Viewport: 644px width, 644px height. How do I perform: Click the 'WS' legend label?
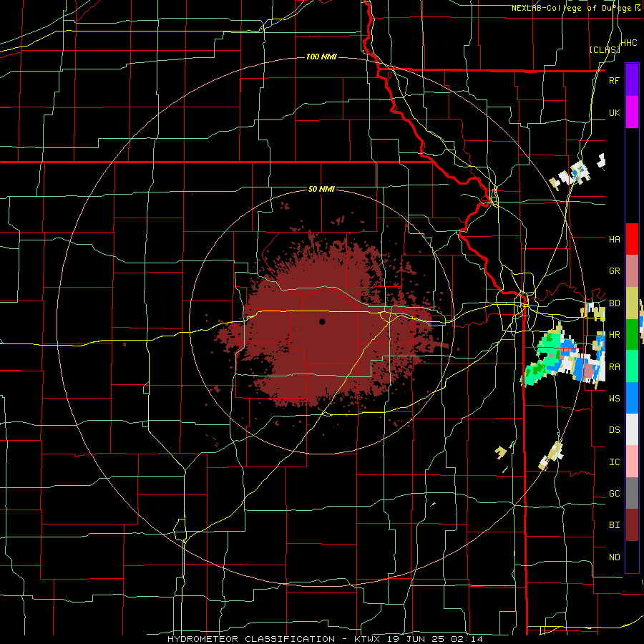click(614, 398)
